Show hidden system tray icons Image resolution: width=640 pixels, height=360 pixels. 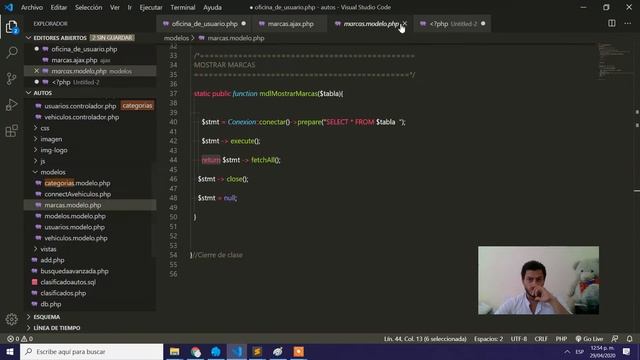(x=567, y=351)
